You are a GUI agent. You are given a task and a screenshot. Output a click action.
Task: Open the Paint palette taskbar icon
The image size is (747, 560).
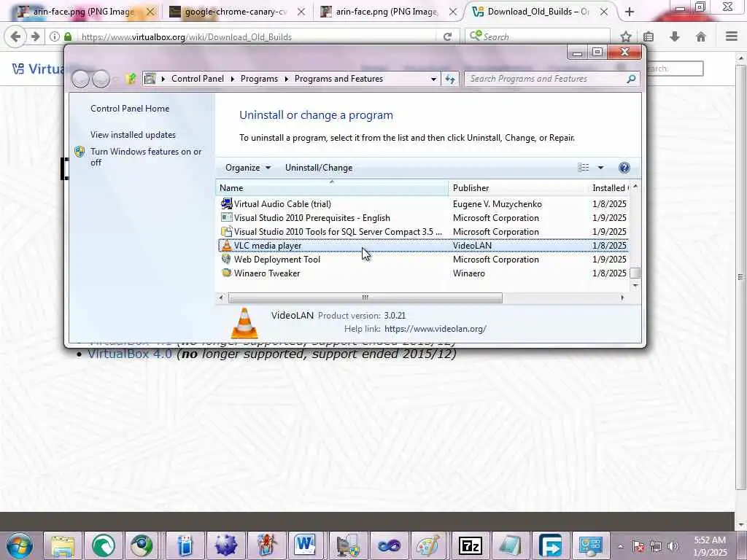coord(429,545)
